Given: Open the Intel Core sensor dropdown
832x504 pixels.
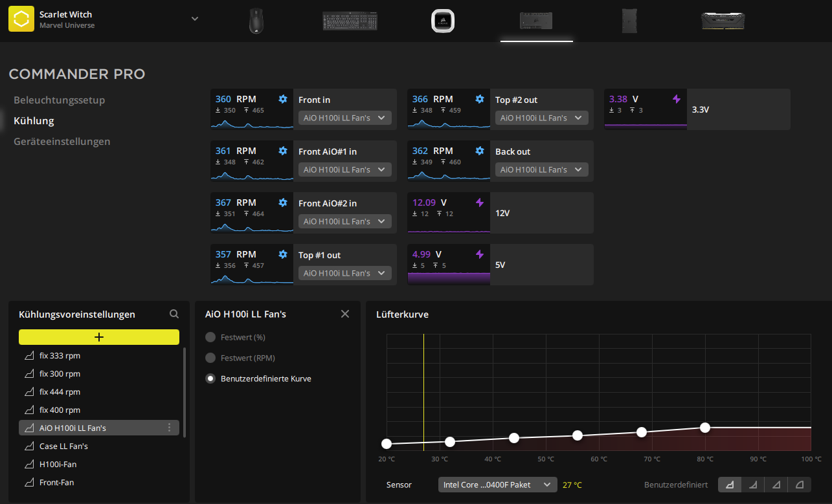Looking at the screenshot, I should tap(498, 485).
